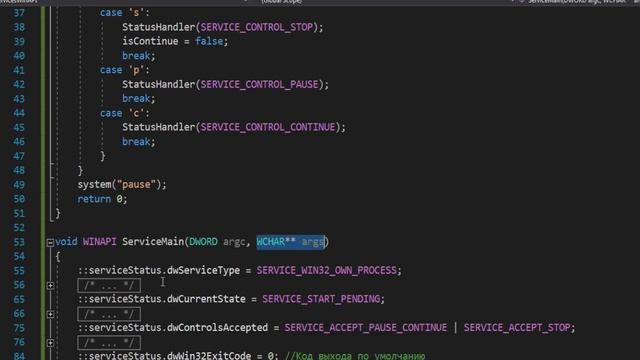Click 'break' keyword on line 46
This screenshot has width=640, height=360.
pyautogui.click(x=136, y=142)
